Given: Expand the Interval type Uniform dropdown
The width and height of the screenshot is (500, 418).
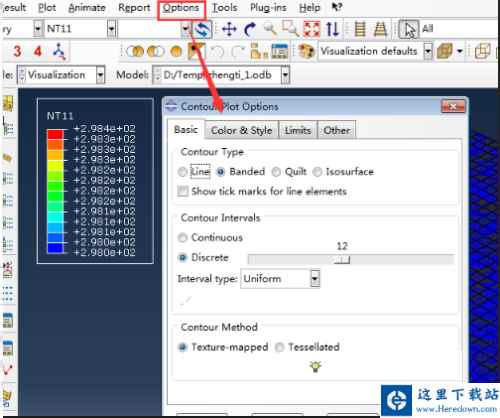Looking at the screenshot, I should pyautogui.click(x=315, y=278).
